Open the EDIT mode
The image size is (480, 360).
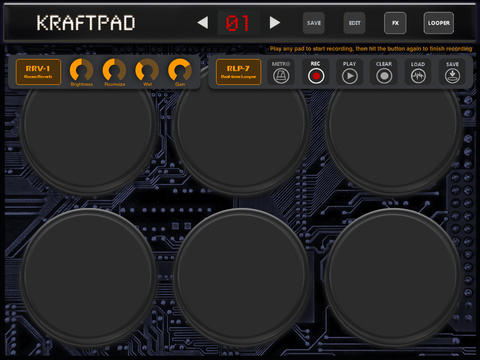[x=354, y=23]
